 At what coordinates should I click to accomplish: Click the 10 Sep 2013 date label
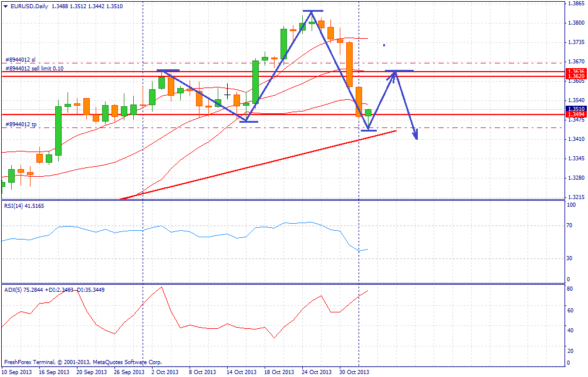[16, 372]
